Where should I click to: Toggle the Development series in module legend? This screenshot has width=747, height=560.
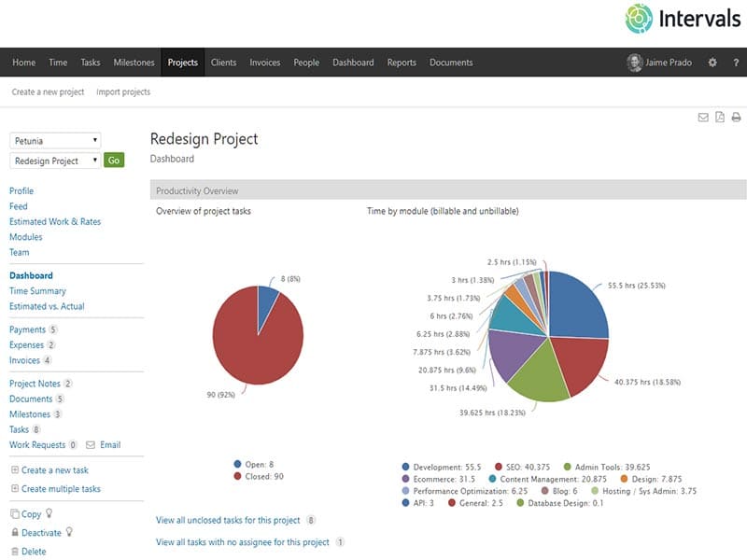tap(444, 467)
